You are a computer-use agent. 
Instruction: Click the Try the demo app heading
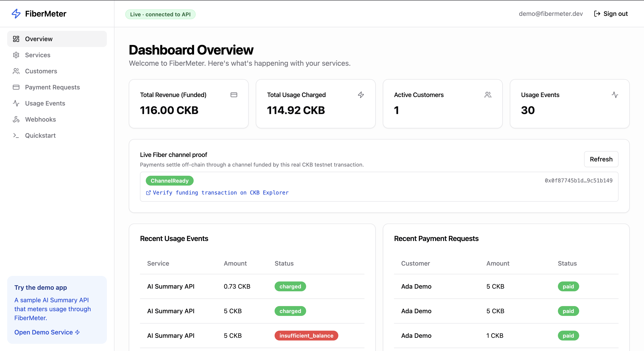coord(40,288)
